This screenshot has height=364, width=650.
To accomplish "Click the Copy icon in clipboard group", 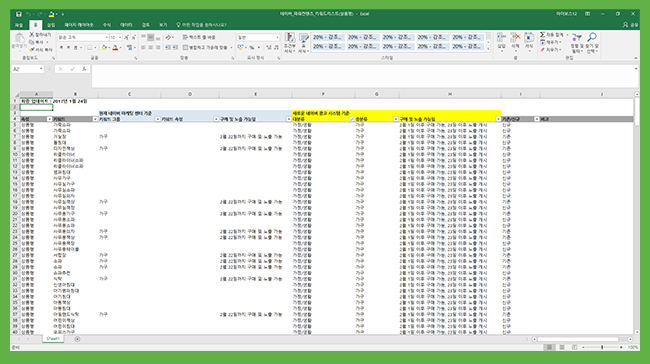I will (32, 42).
